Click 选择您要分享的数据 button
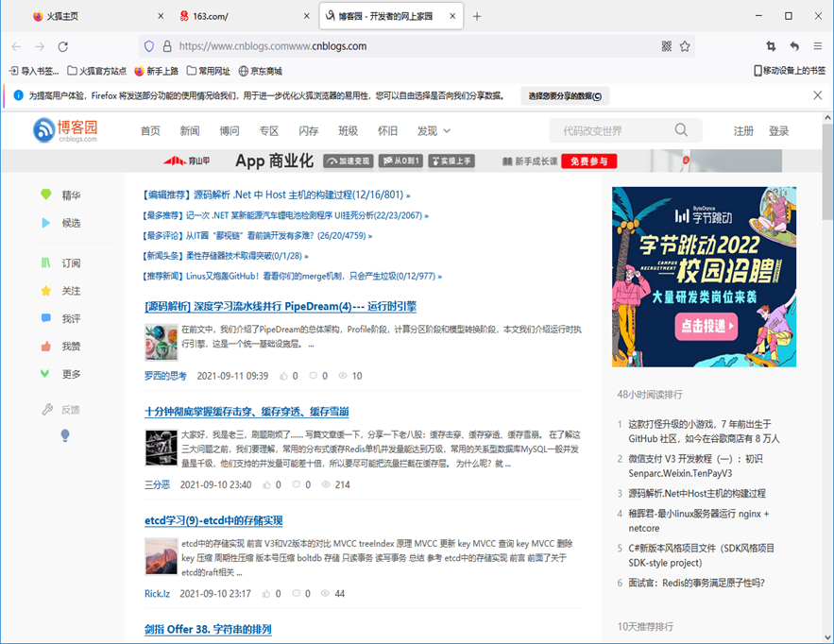Screen dimensions: 834x644 pos(565,96)
